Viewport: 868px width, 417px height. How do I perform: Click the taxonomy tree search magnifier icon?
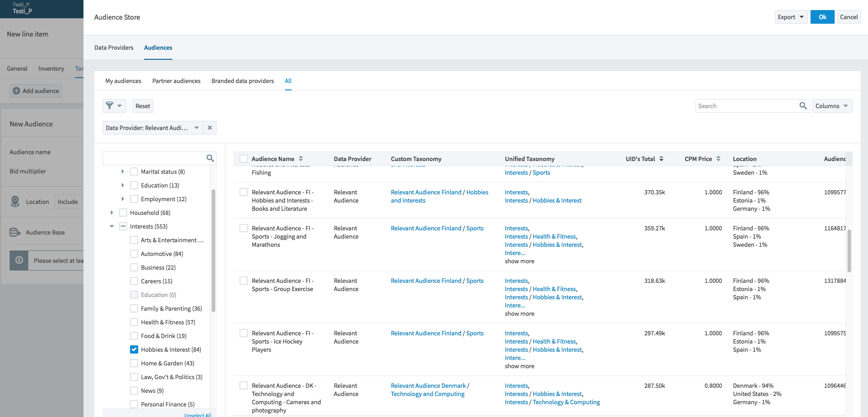click(210, 158)
